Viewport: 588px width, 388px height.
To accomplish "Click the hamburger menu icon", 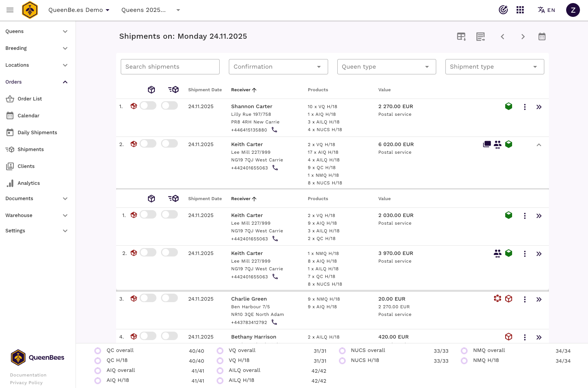I will click(10, 10).
